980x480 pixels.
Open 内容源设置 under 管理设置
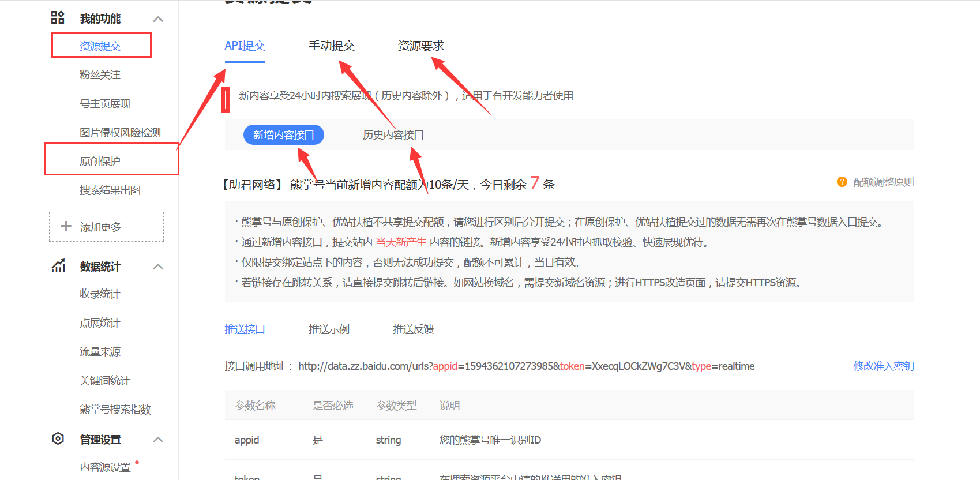(105, 467)
